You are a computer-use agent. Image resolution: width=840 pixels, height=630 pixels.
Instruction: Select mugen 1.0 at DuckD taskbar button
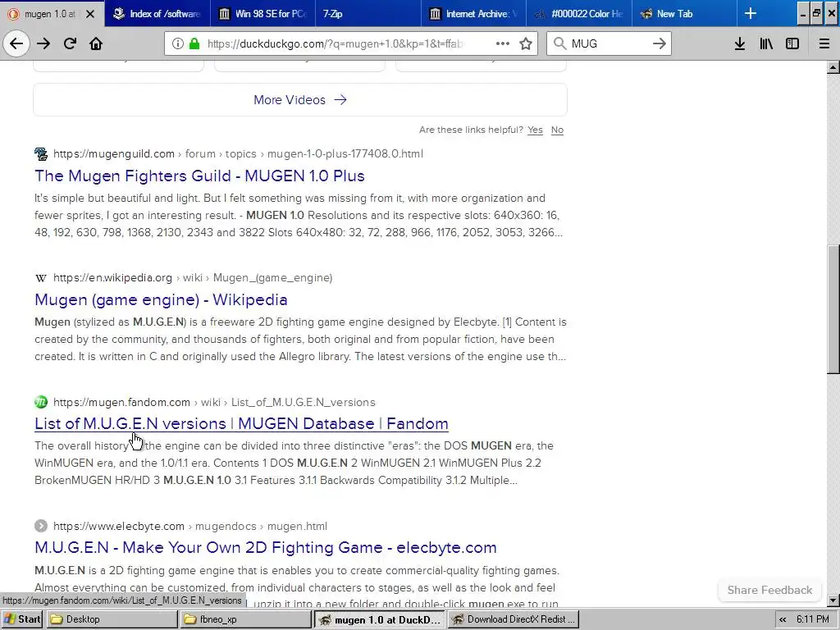[379, 619]
